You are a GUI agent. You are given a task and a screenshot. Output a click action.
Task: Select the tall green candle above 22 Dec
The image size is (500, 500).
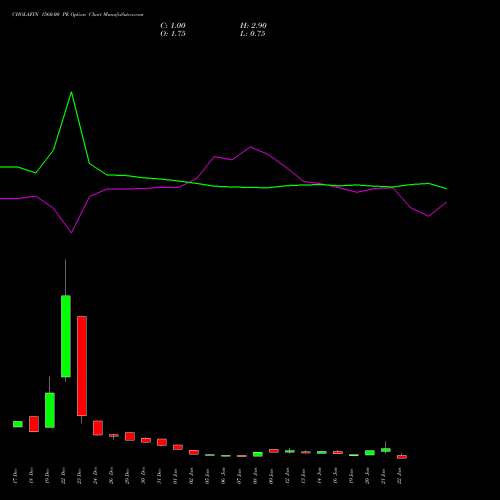pyautogui.click(x=66, y=336)
